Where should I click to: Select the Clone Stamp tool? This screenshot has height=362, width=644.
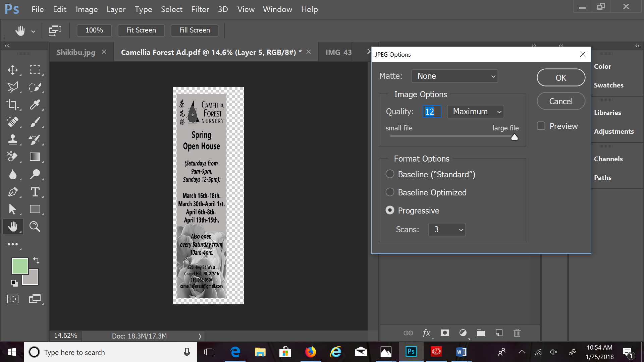pos(13,139)
